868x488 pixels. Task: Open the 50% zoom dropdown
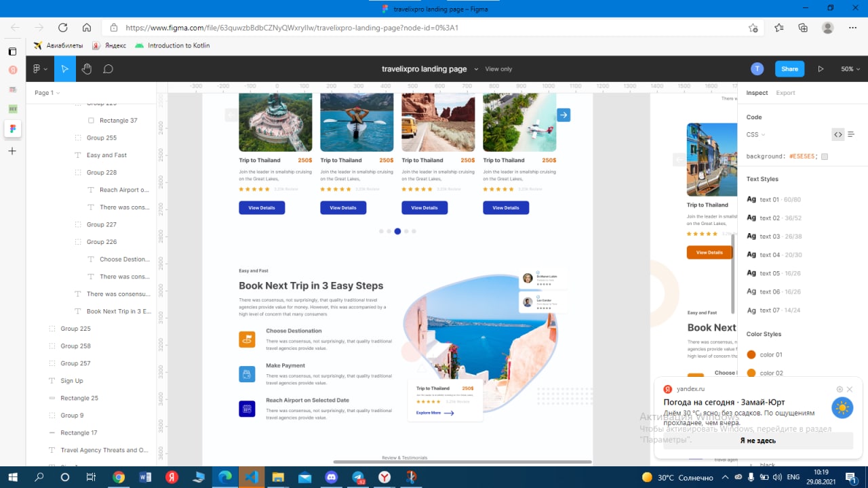(x=850, y=69)
